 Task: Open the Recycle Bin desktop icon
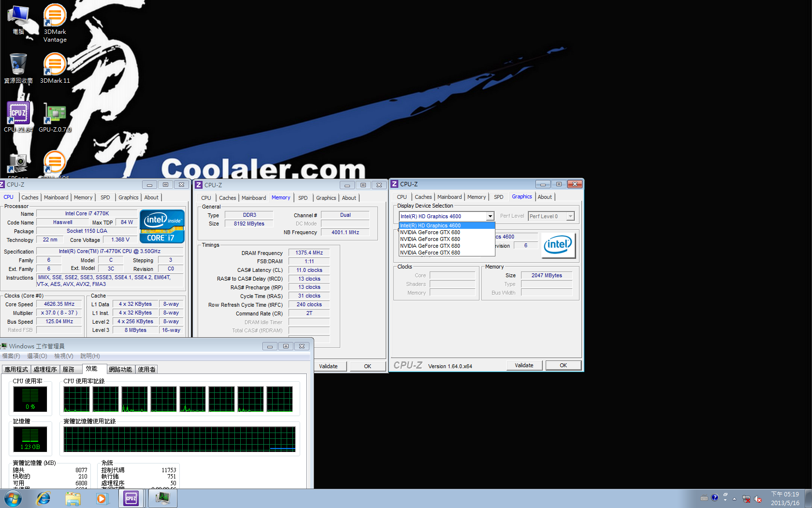(x=18, y=68)
